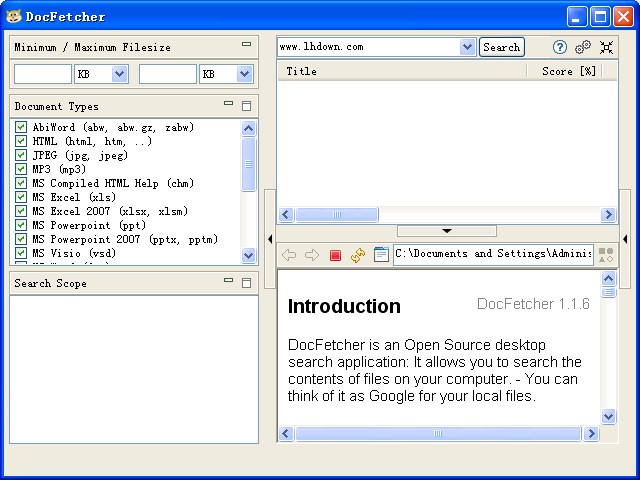This screenshot has width=640, height=480.
Task: Go back in preview panel
Action: 289,255
